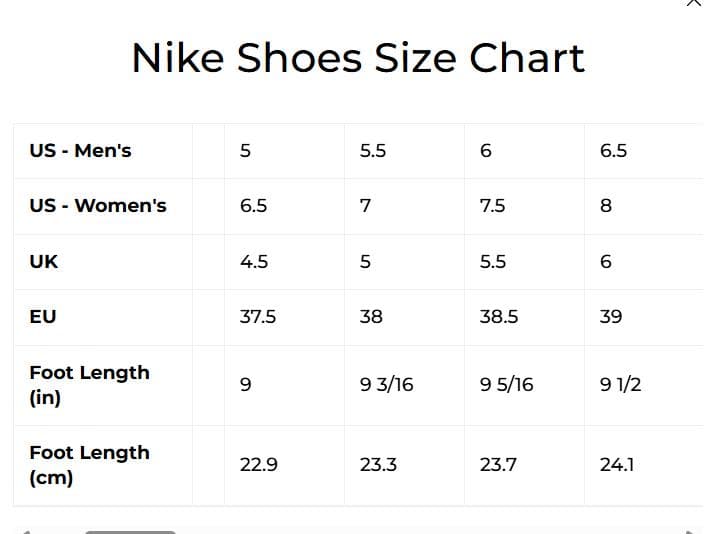Click UK size 4.5 cell
Viewport: 727px width, 534px height.
pos(254,262)
